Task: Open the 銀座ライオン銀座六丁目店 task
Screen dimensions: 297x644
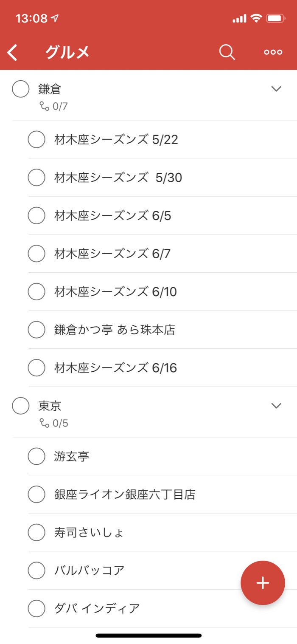Action: tap(125, 494)
